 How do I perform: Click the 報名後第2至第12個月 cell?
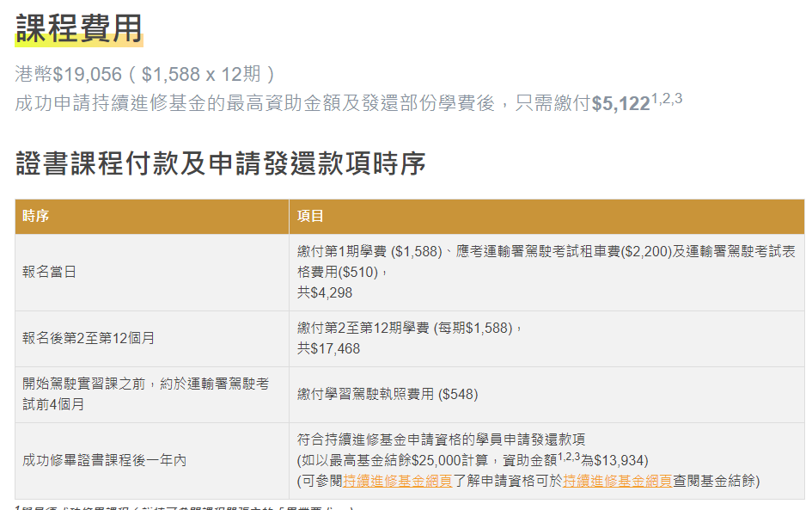90,334
